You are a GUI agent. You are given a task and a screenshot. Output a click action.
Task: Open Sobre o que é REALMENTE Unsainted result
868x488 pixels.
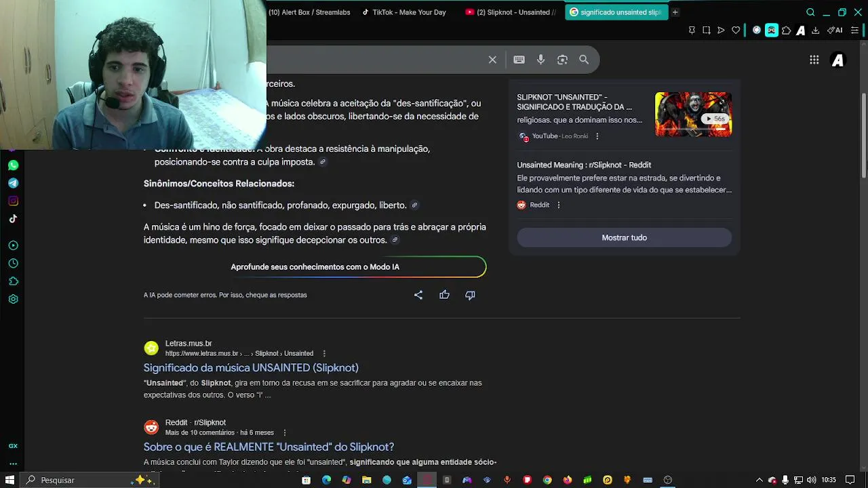[269, 447]
